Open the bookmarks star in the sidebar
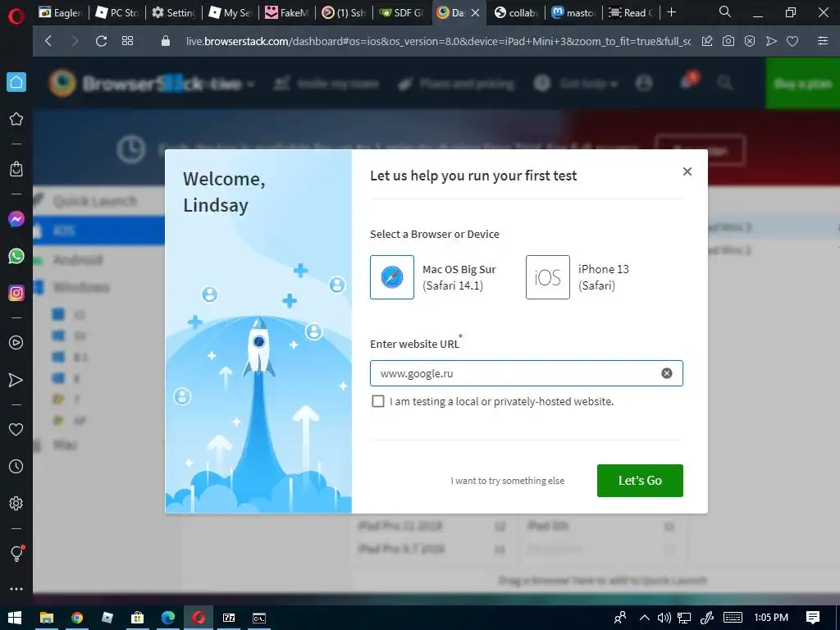Image resolution: width=840 pixels, height=630 pixels. [16, 119]
